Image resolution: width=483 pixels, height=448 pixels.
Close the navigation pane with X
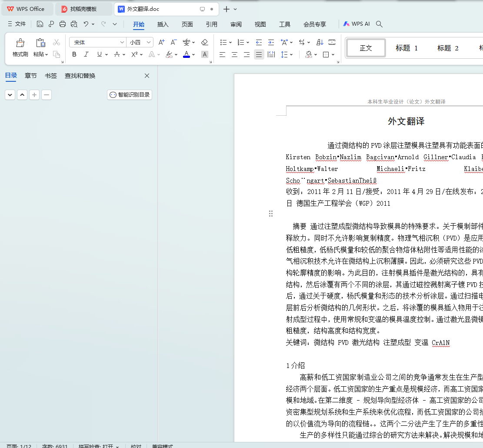click(x=147, y=76)
